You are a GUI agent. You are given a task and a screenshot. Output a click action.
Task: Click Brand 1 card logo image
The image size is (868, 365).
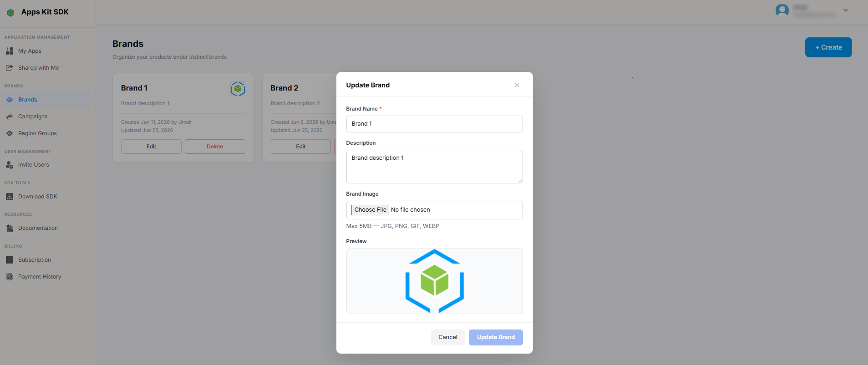coord(238,89)
